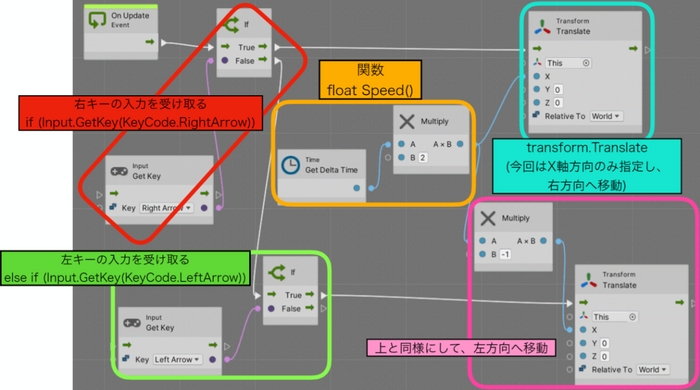
Task: Click the top If branch icon
Action: click(231, 25)
